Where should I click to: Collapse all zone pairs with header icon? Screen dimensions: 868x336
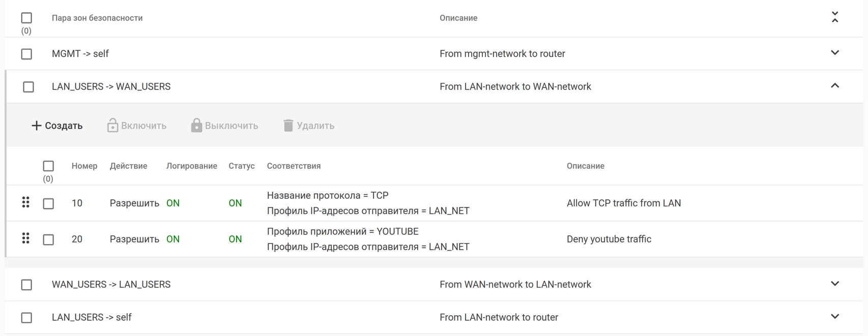click(x=834, y=17)
